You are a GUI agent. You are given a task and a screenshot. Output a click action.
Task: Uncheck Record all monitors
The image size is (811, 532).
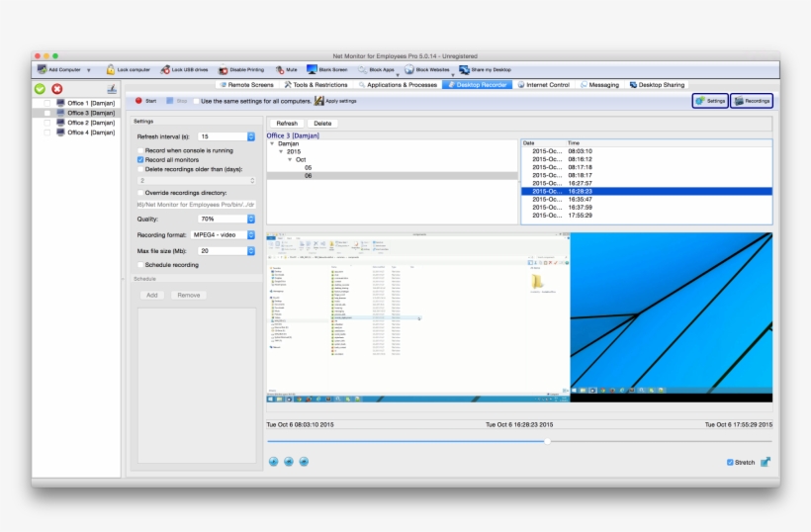(x=140, y=160)
